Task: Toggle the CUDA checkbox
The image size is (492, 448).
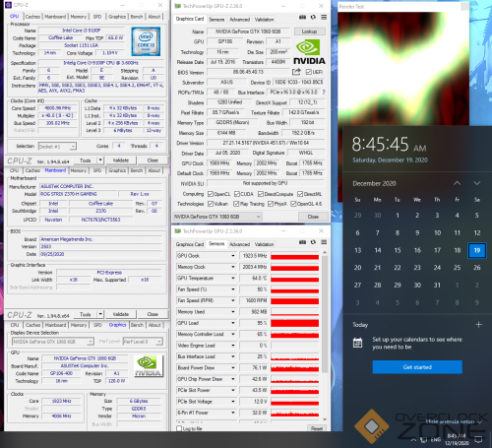Action: click(x=237, y=194)
